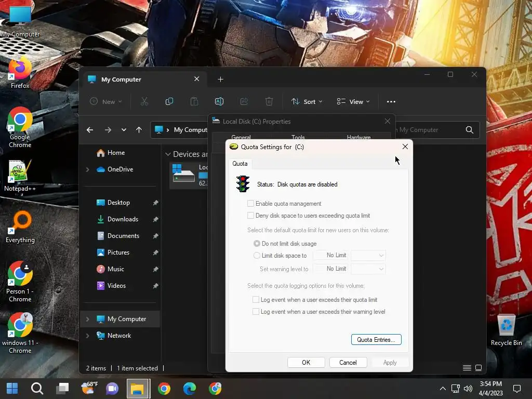The height and width of the screenshot is (399, 532).
Task: Open the Sort dropdown menu
Action: point(307,101)
